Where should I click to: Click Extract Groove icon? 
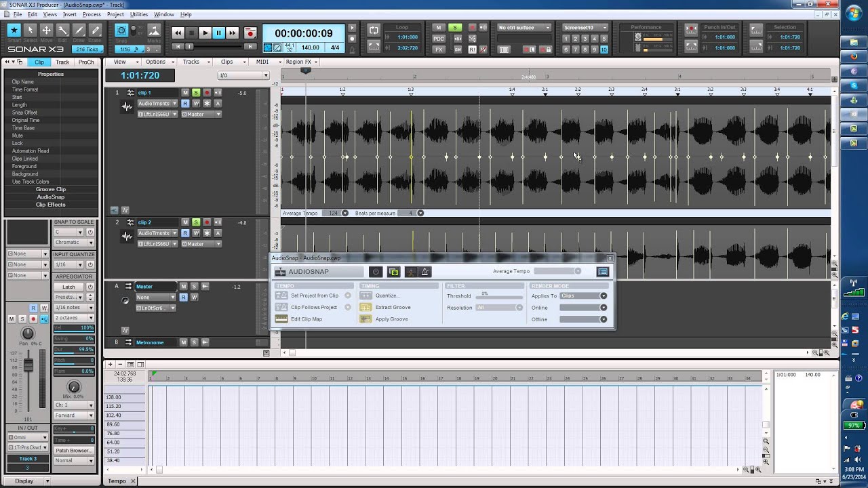tap(366, 307)
